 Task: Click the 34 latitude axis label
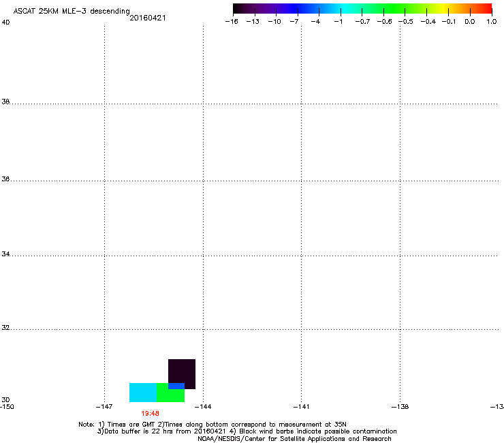click(5, 254)
